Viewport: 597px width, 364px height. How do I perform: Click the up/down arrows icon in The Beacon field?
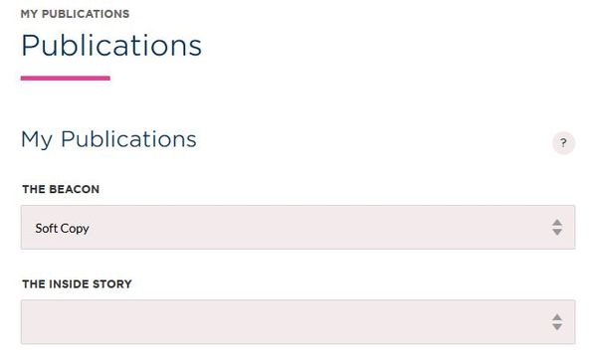pos(557,228)
